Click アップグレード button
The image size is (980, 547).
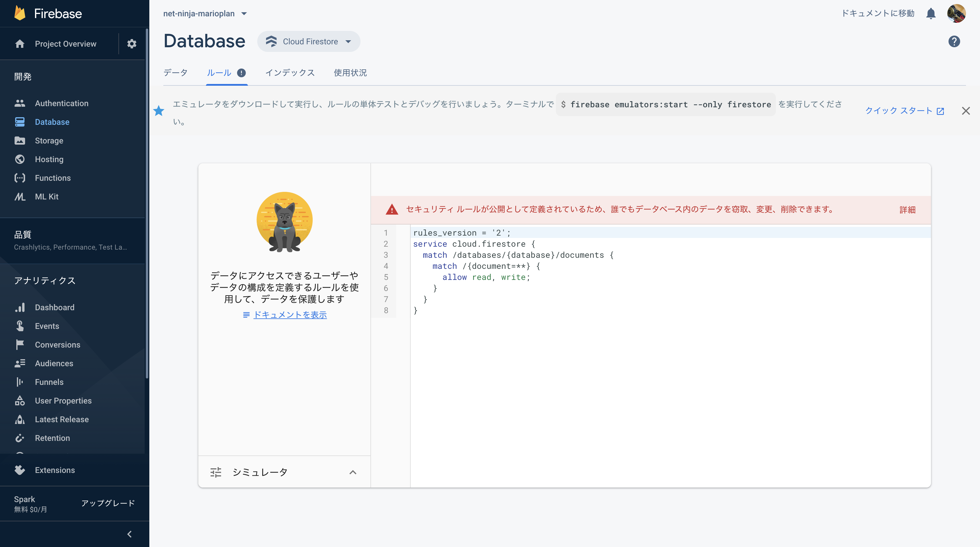point(108,503)
